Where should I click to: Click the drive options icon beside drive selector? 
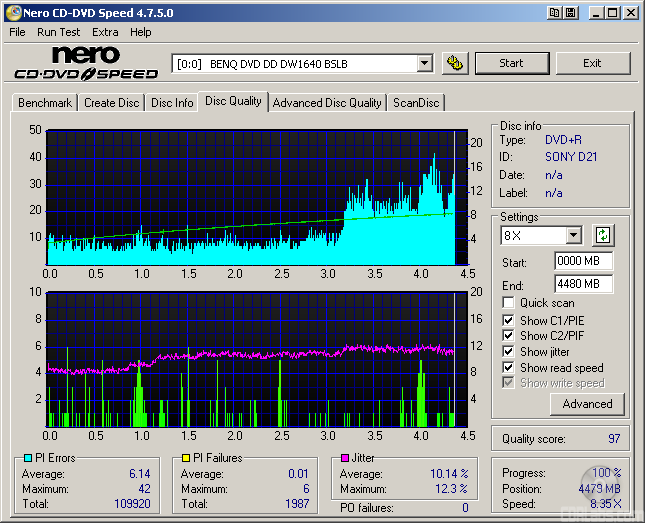455,63
